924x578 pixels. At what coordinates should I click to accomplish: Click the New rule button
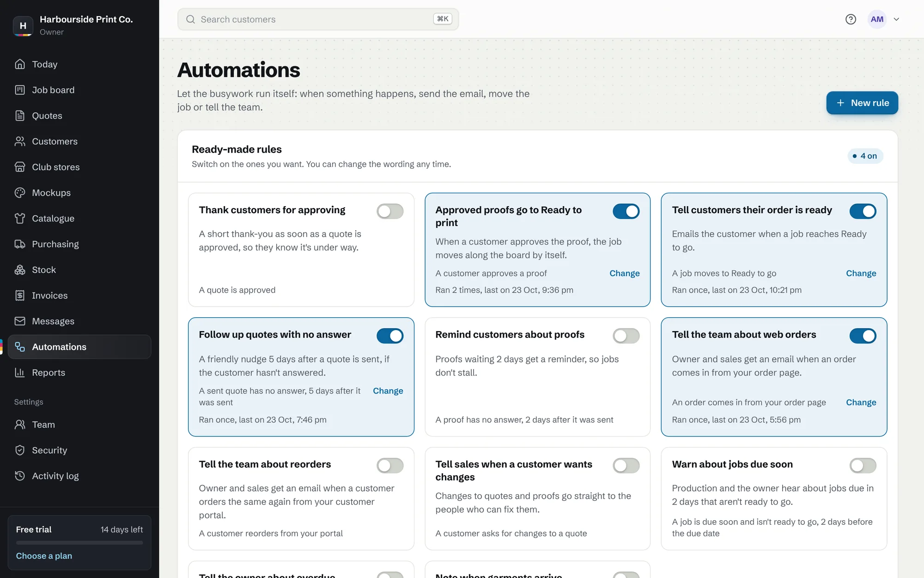pyautogui.click(x=862, y=103)
